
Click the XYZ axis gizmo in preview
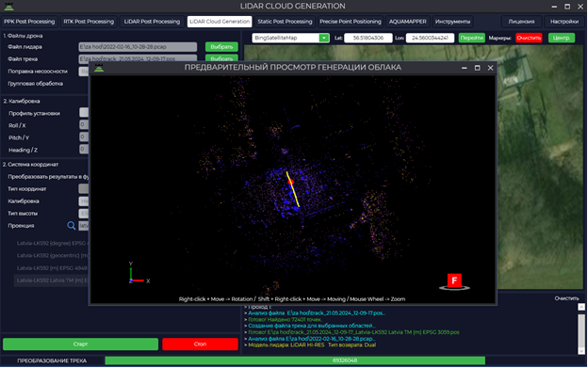(138, 273)
